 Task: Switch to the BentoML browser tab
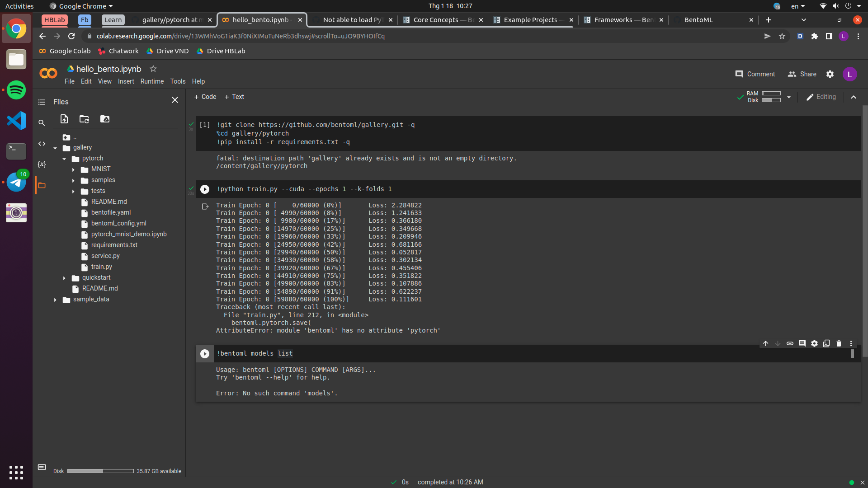pyautogui.click(x=698, y=20)
